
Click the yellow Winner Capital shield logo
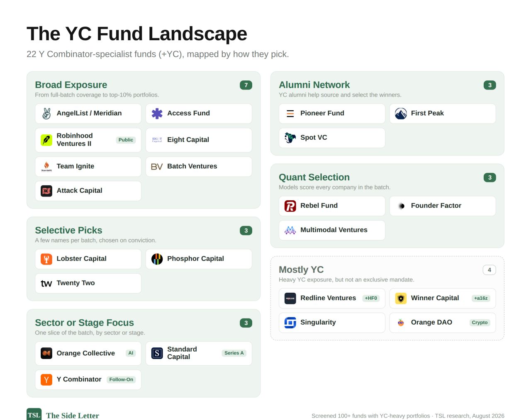401,299
